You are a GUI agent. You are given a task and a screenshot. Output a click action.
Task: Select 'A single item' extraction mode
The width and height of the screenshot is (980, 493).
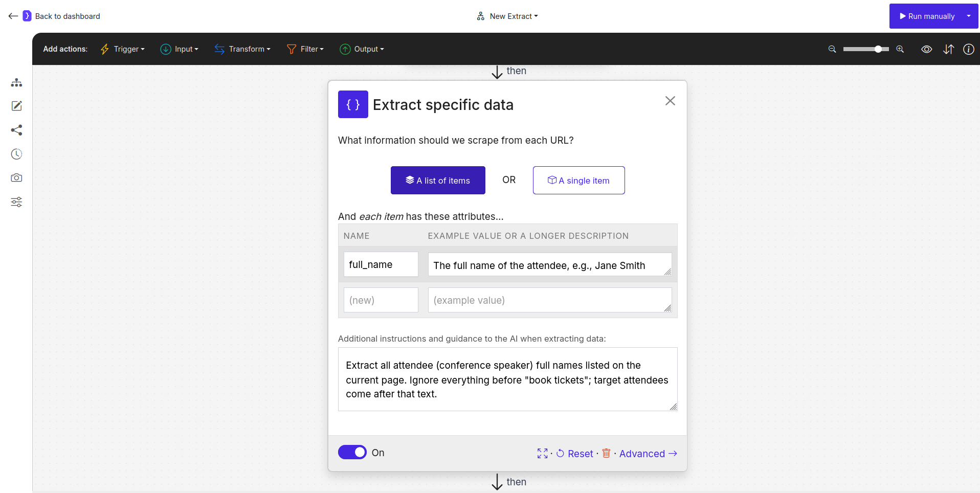pos(578,180)
